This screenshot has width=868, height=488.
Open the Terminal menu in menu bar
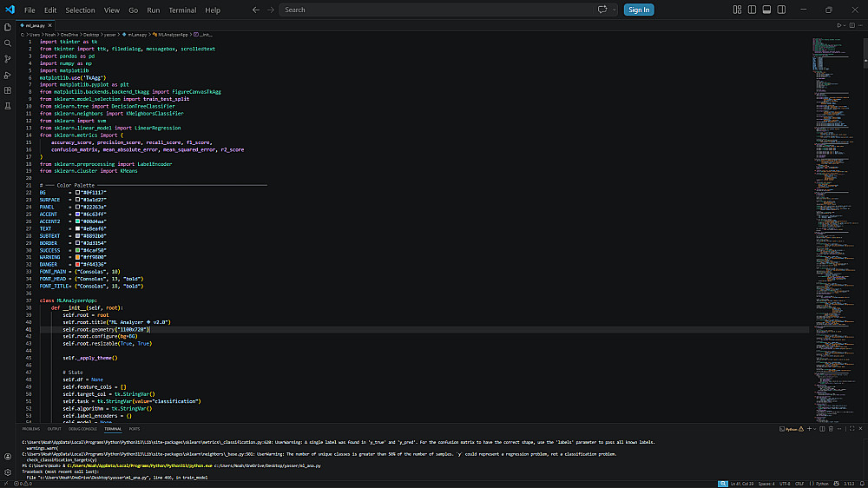(x=182, y=10)
